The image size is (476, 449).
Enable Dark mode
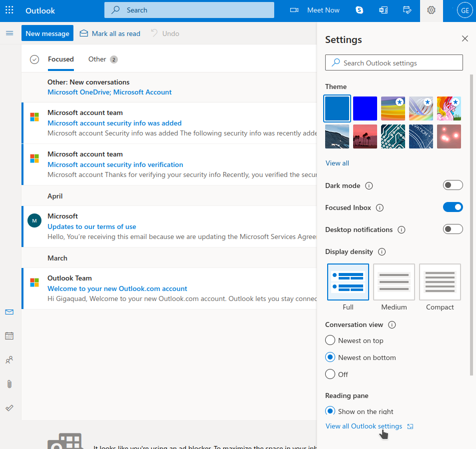click(x=453, y=185)
